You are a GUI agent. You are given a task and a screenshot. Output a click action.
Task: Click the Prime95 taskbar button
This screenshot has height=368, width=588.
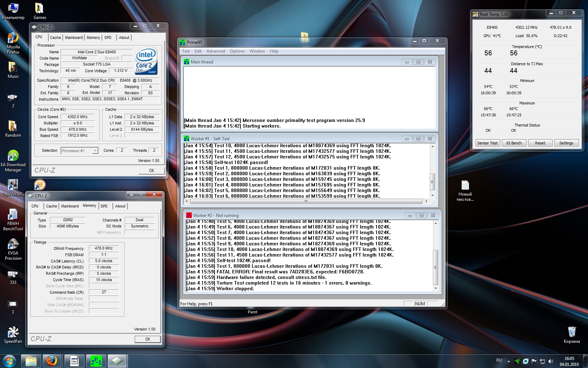coord(96,361)
